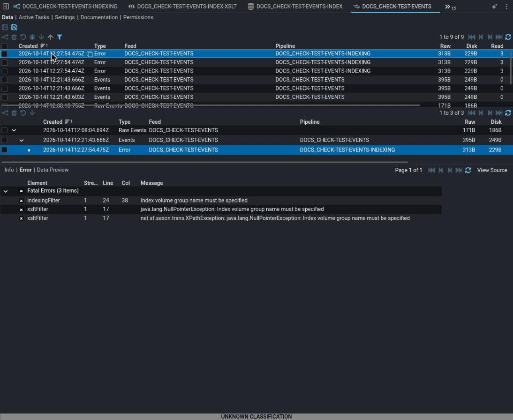Screen dimensions: 513x420
Task: Select the java.lang.NullPointerException error message
Action: 232,210
